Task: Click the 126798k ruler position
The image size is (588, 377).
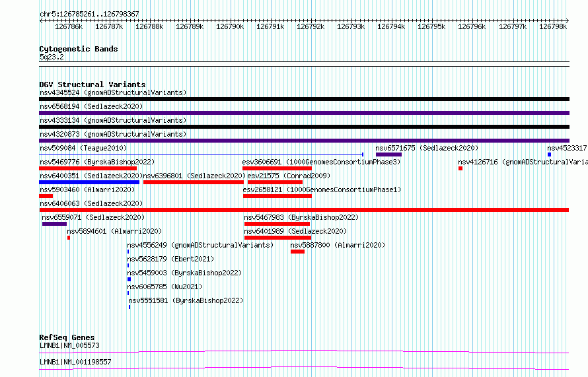Action: click(553, 26)
